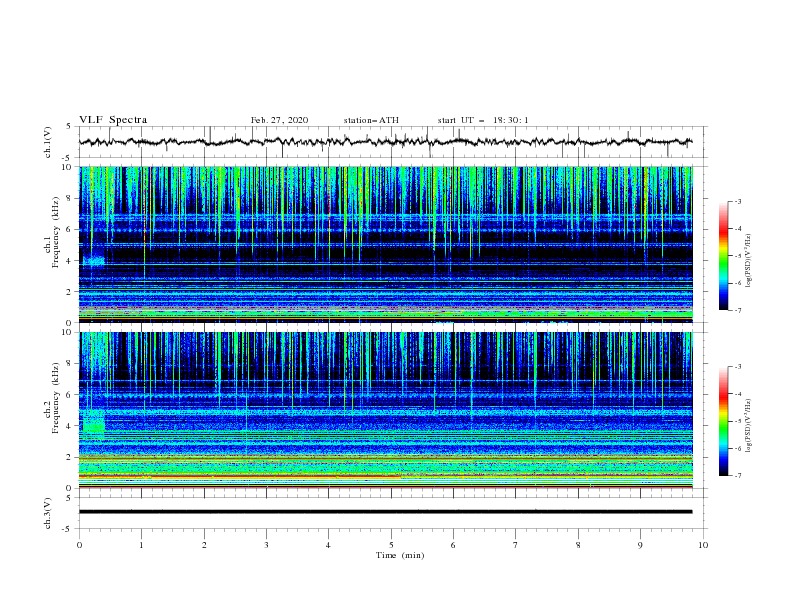
Task: Click the color scale bar beside ch.1 spectrogram
Action: (x=724, y=256)
